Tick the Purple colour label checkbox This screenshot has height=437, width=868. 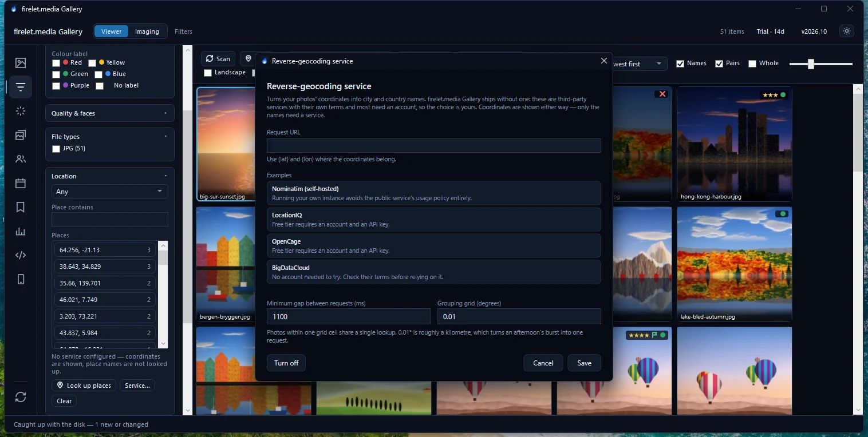tap(56, 86)
